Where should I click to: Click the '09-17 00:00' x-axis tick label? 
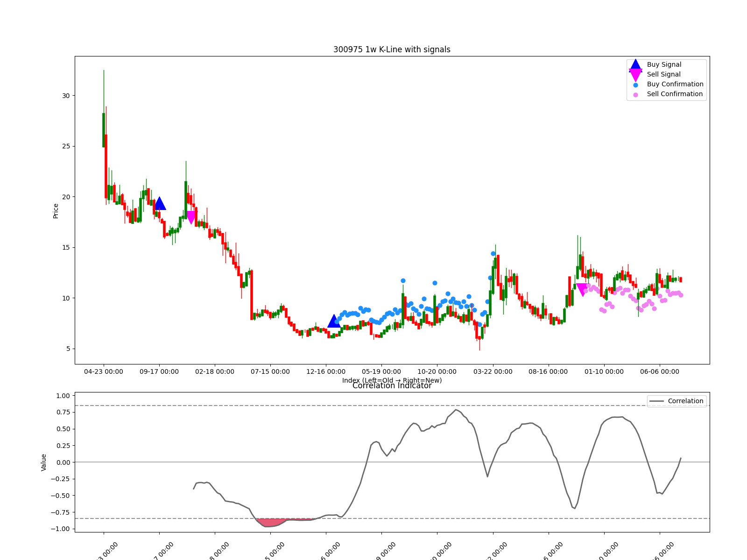pos(159,372)
